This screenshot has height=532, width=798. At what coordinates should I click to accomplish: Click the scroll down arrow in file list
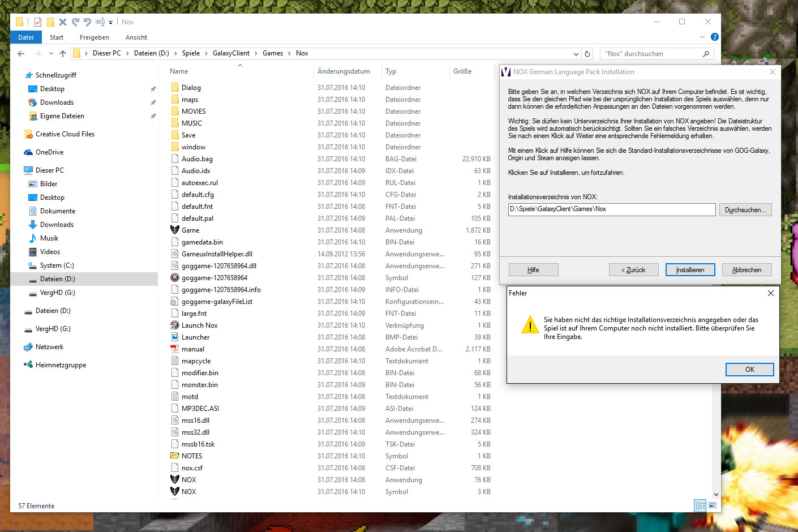click(x=715, y=494)
